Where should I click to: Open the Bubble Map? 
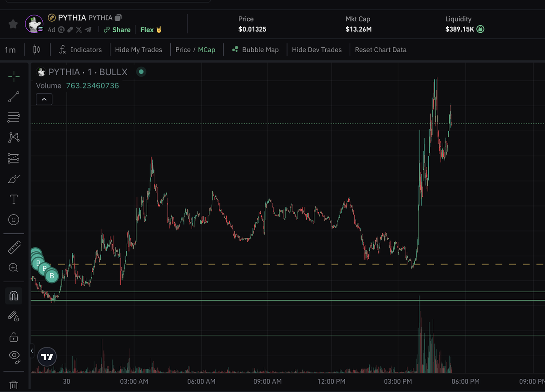255,49
